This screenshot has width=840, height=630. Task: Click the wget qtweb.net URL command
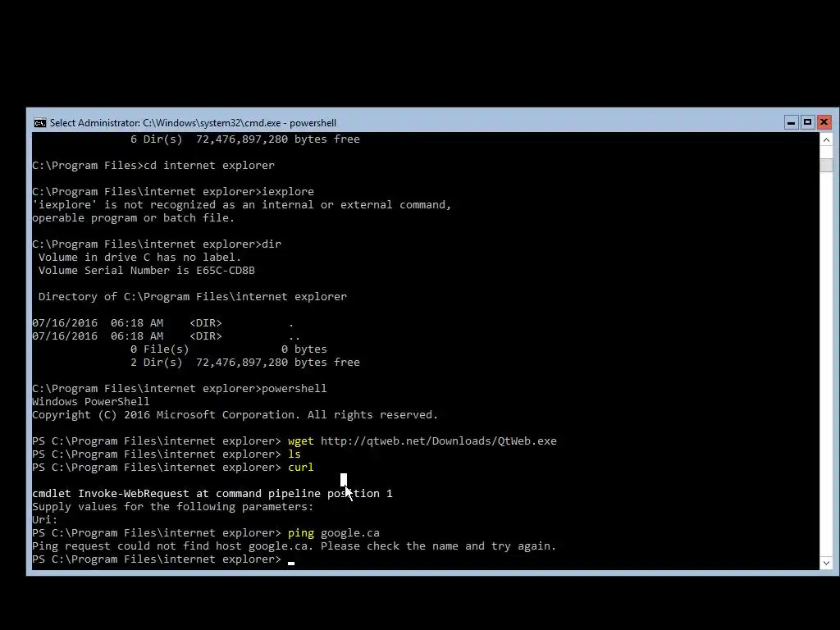(x=422, y=441)
